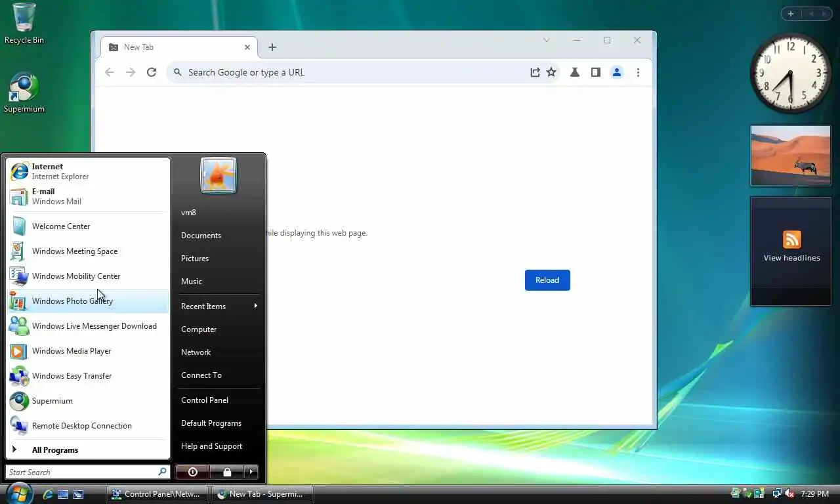Open the vm8 user folder

(219, 213)
